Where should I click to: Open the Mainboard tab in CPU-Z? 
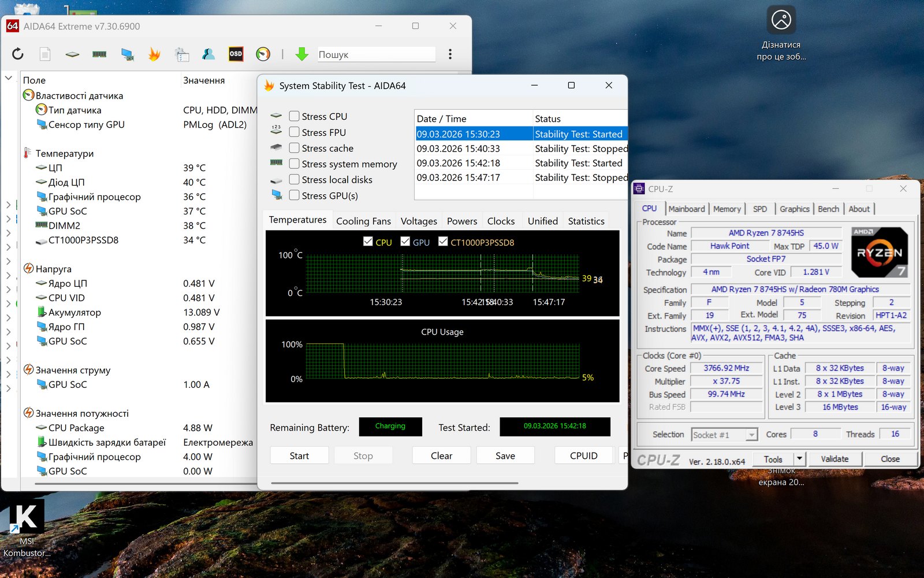(x=686, y=209)
